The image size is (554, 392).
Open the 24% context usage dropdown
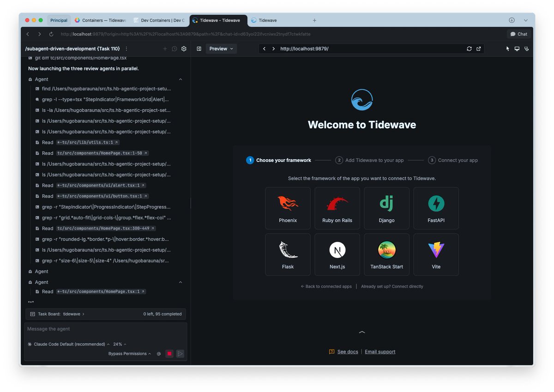[x=120, y=344]
